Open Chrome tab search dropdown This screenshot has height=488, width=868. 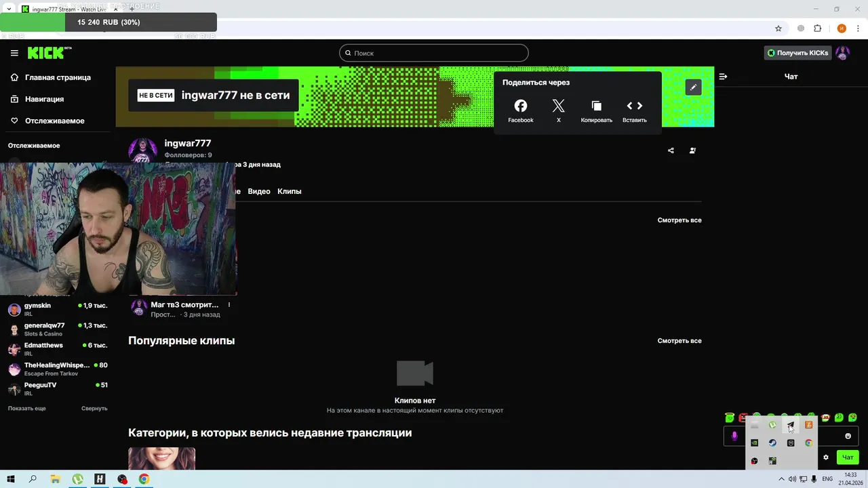tap(8, 9)
